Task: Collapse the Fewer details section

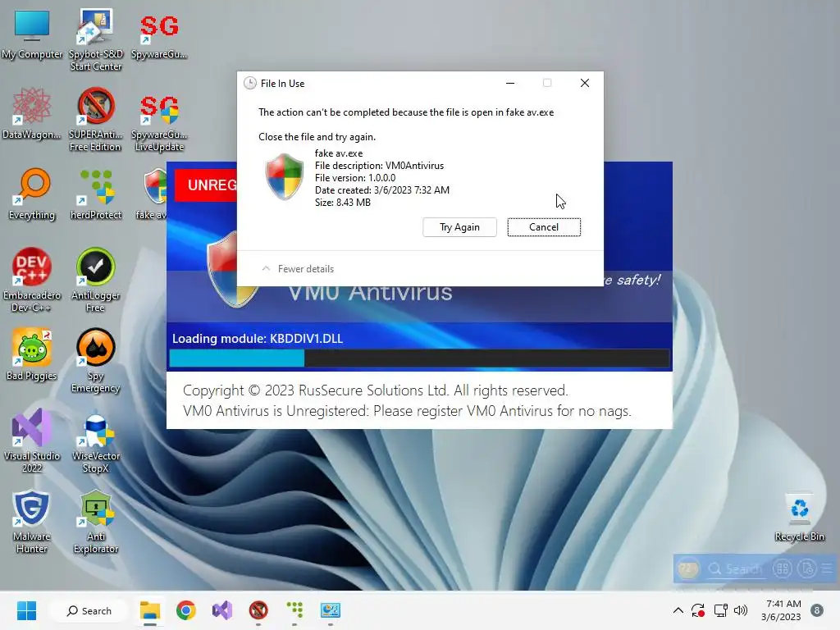Action: coord(298,269)
